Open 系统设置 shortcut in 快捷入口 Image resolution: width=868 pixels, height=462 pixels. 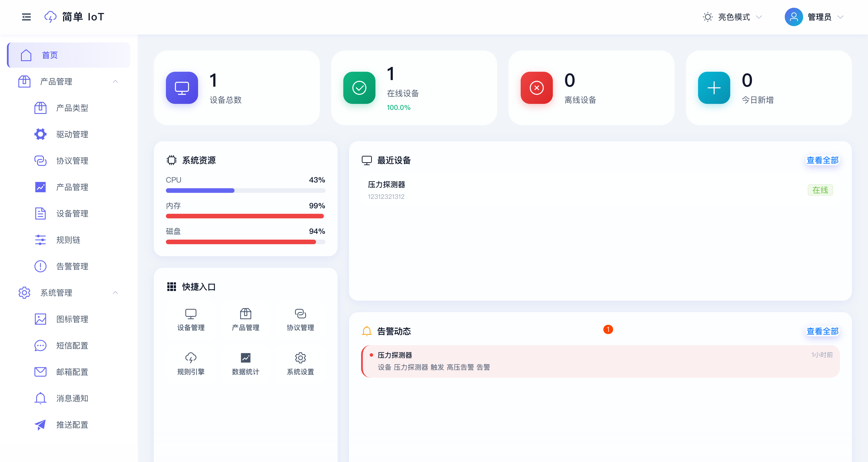point(300,364)
